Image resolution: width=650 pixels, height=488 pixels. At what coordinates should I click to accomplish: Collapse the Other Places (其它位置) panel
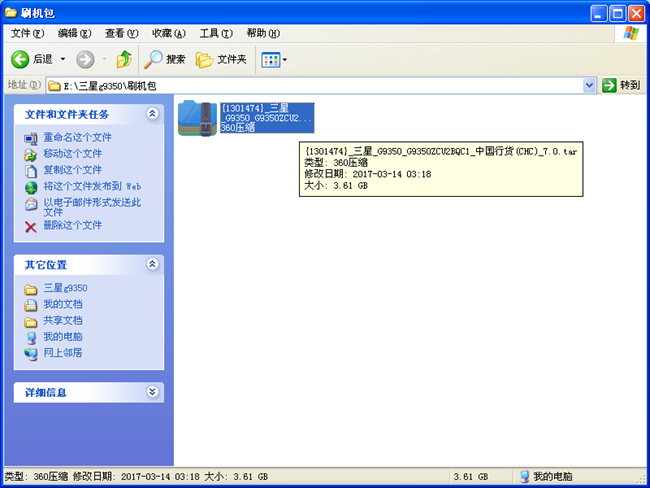pyautogui.click(x=152, y=264)
